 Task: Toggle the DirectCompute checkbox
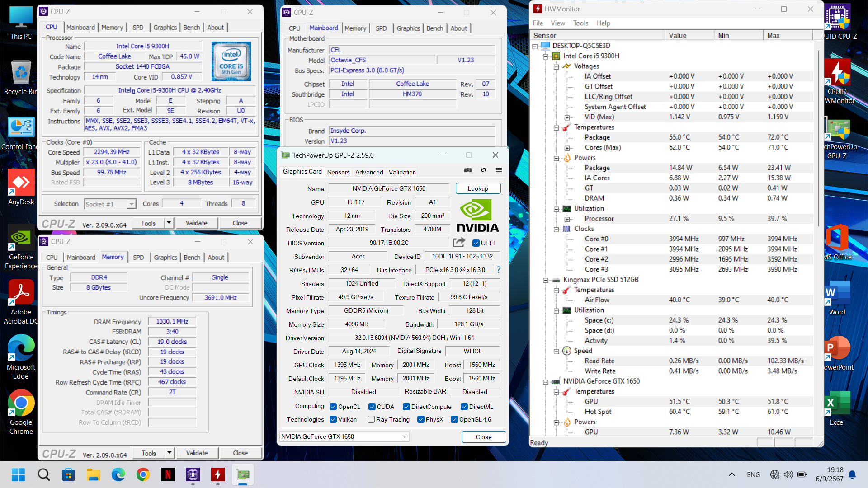click(x=406, y=407)
